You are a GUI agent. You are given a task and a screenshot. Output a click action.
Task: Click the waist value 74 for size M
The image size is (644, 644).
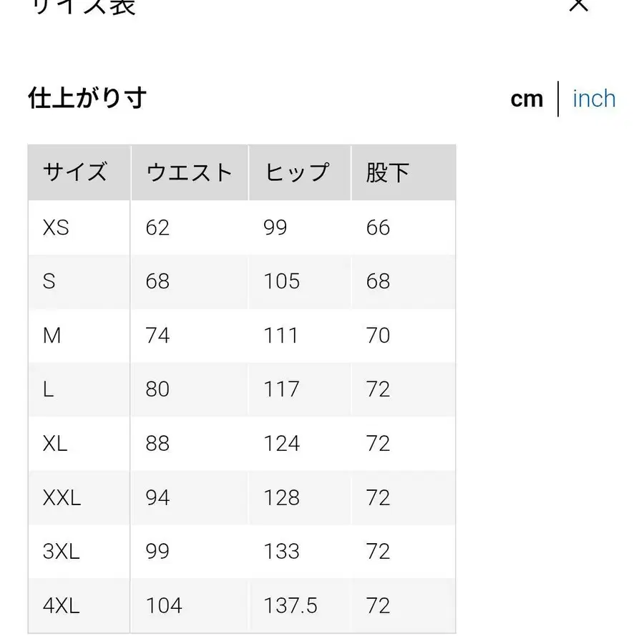coord(157,335)
